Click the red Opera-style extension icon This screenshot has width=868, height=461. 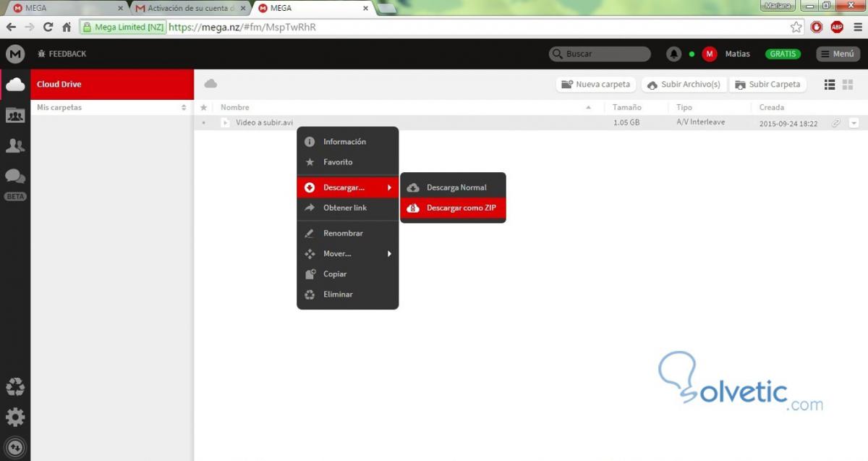tap(817, 28)
